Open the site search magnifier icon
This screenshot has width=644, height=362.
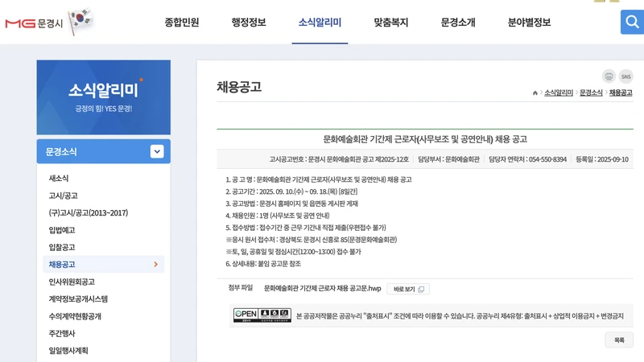coord(632,22)
